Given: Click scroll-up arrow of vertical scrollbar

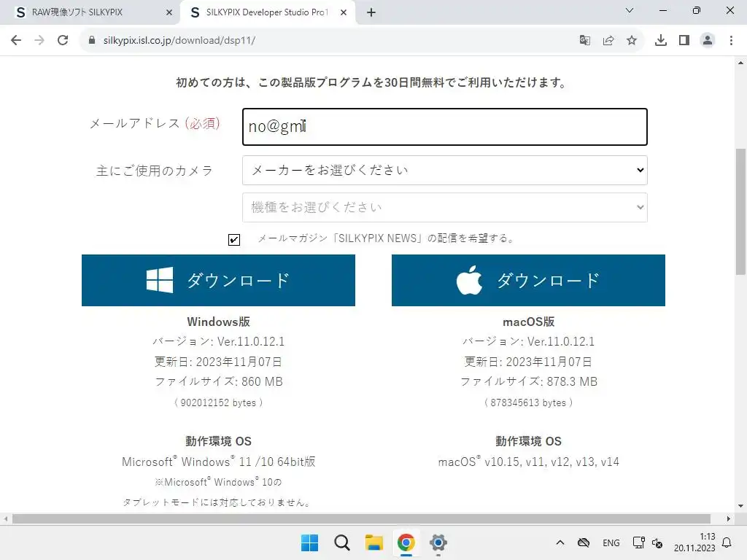Looking at the screenshot, I should point(740,63).
